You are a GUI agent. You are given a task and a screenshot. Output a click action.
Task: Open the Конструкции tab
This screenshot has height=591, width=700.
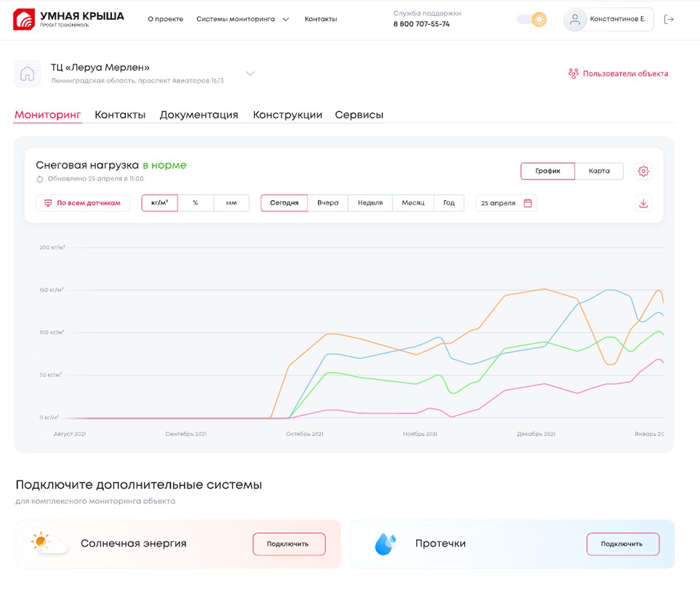point(287,115)
